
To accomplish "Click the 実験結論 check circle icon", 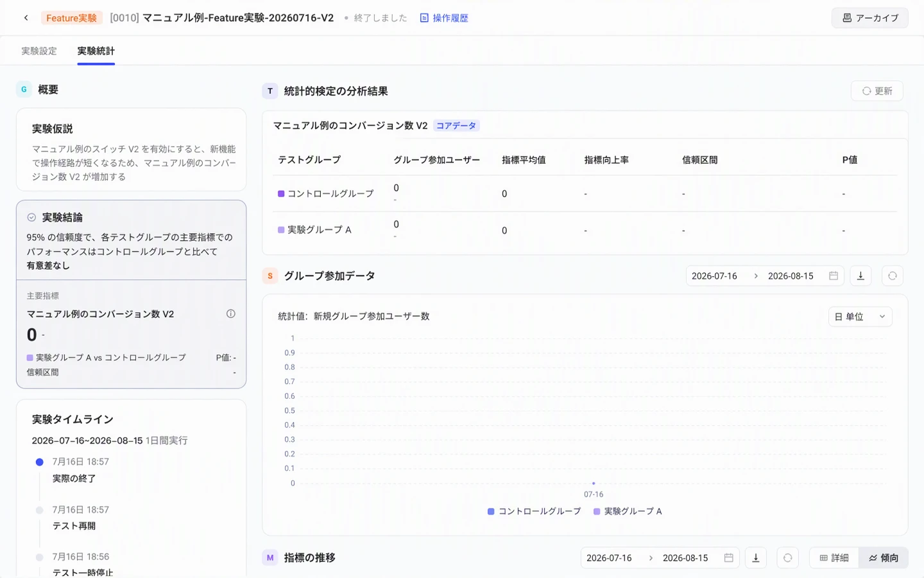I will point(31,218).
